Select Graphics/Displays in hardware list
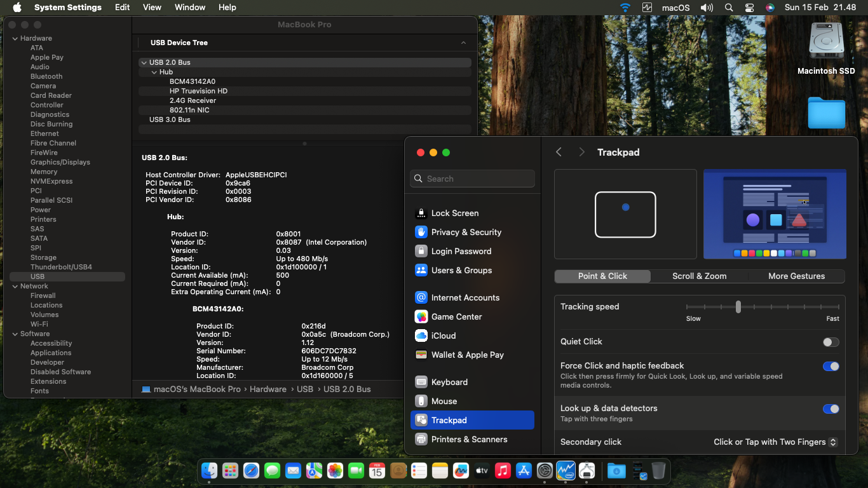 pyautogui.click(x=60, y=162)
